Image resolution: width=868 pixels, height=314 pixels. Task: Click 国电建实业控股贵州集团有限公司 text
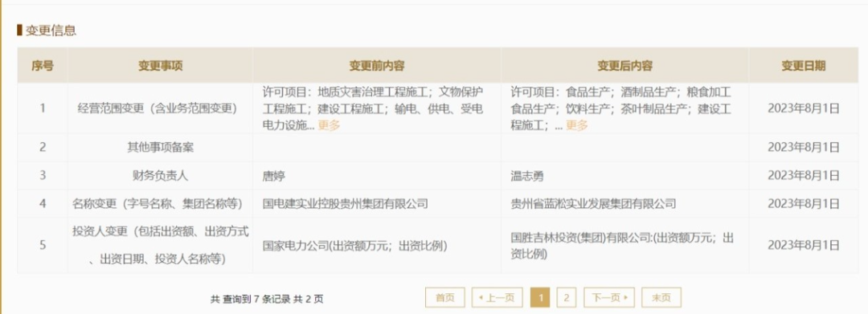(x=346, y=204)
